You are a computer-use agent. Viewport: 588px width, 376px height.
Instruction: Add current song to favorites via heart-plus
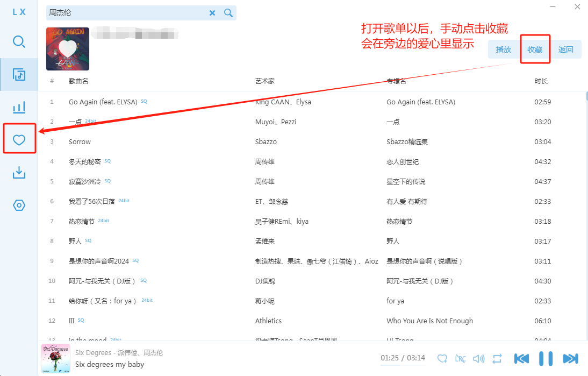pos(442,358)
